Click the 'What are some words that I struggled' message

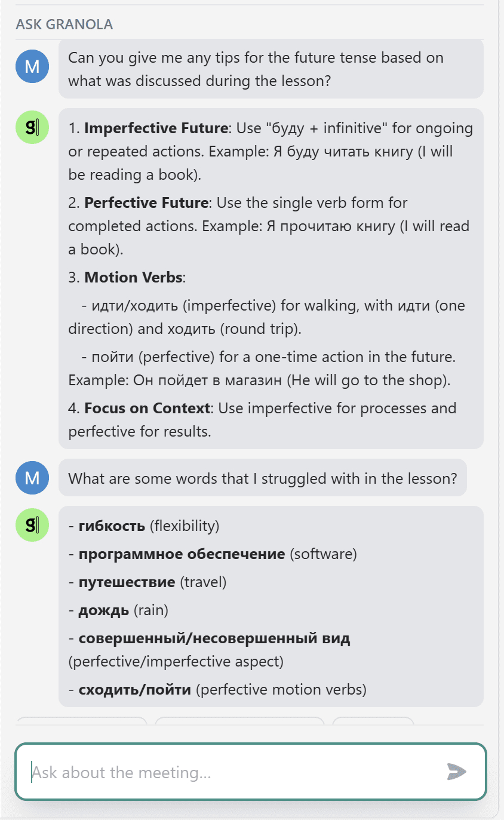[262, 478]
